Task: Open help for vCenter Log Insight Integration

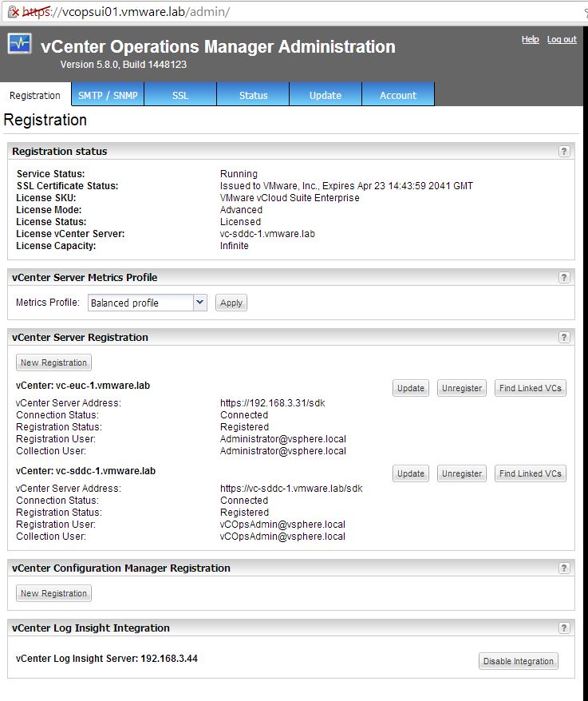Action: (564, 628)
